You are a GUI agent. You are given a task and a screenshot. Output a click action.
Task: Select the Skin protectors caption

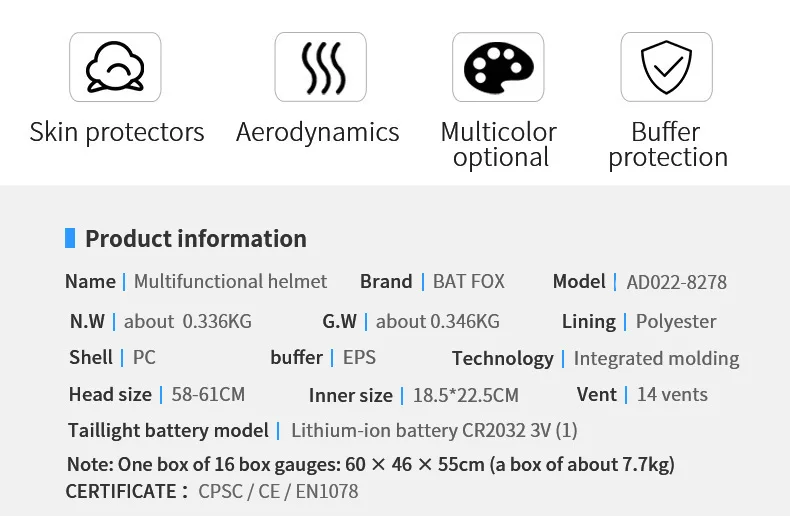[x=117, y=132]
